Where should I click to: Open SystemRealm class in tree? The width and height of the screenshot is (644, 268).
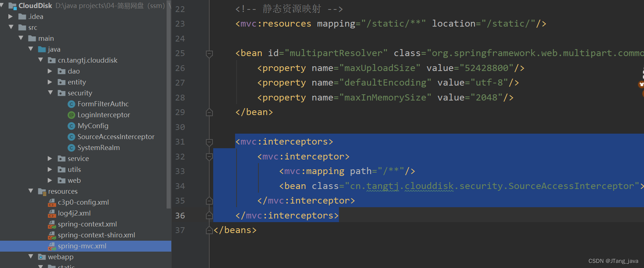pyautogui.click(x=99, y=148)
